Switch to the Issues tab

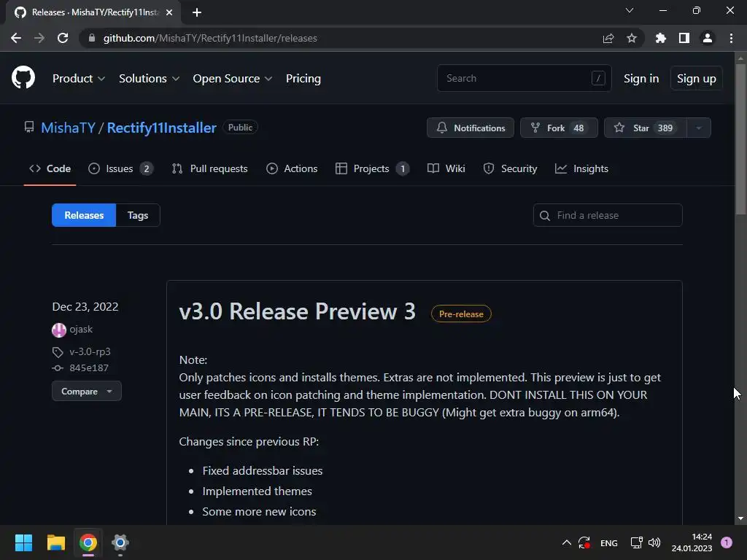point(120,168)
